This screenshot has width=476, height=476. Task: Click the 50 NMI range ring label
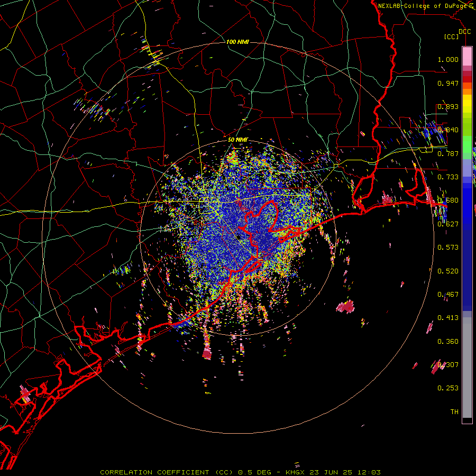pos(238,140)
